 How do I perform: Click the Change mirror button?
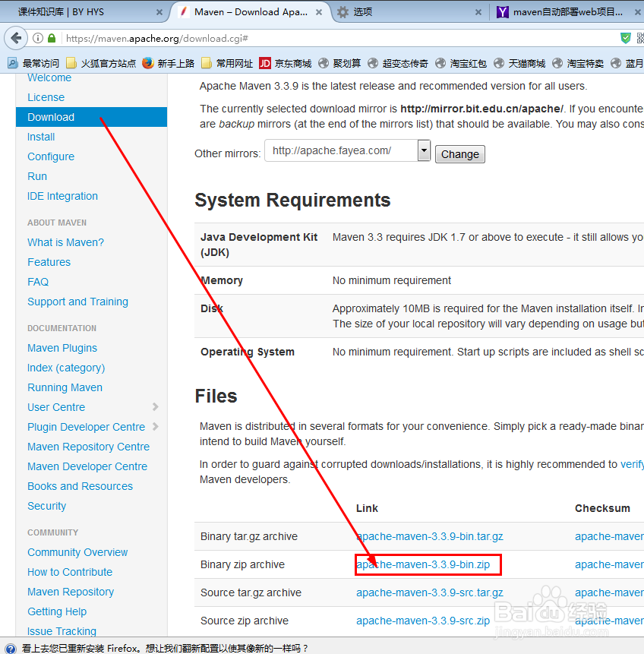click(460, 154)
